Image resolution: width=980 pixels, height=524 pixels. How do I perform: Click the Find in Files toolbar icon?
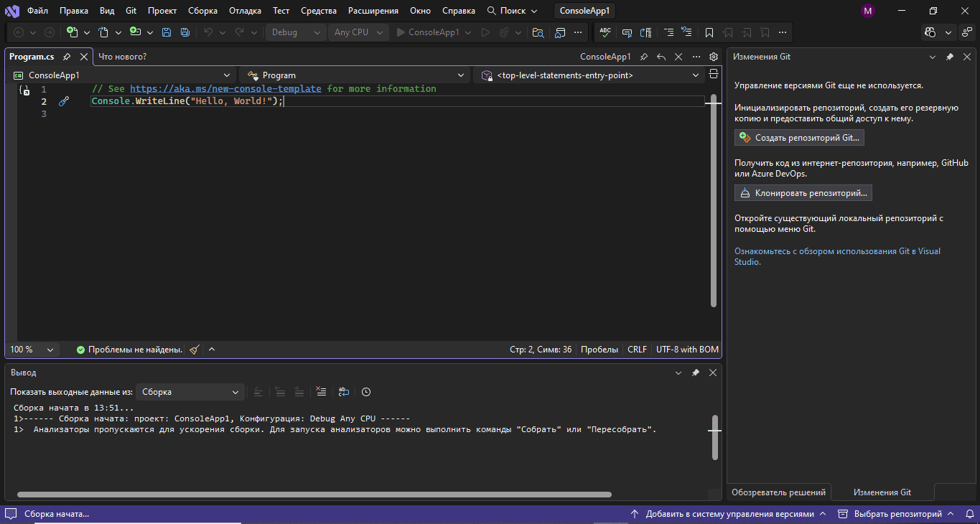(538, 32)
